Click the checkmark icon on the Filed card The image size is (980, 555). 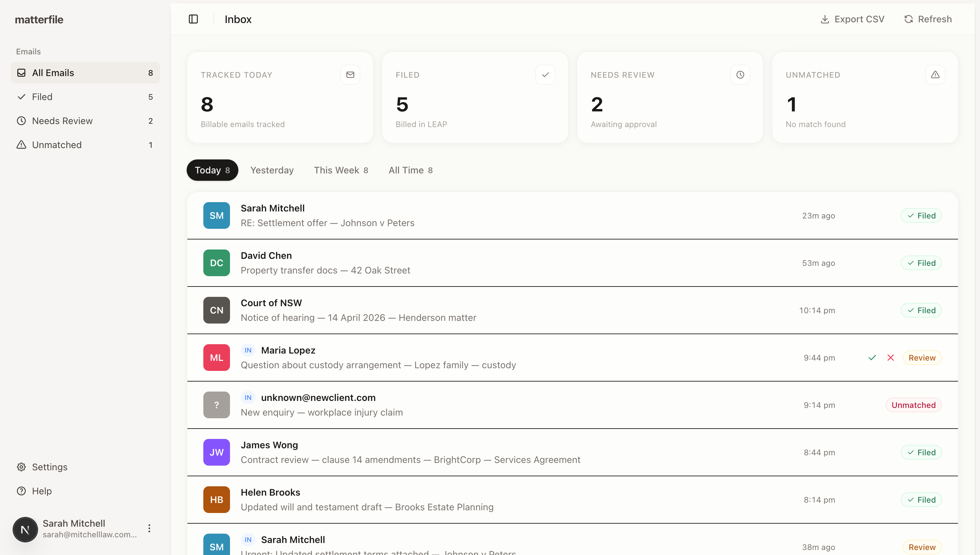(545, 74)
